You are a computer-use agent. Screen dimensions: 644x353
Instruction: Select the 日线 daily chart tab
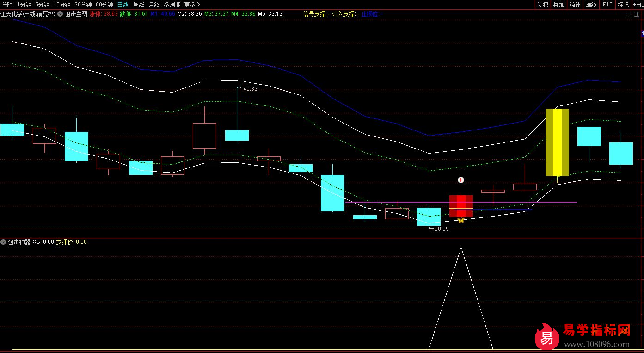click(x=123, y=5)
